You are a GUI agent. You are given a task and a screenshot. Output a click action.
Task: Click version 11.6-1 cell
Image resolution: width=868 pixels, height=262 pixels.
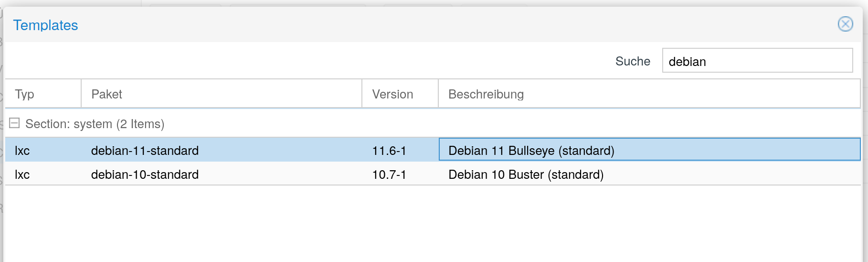(x=389, y=151)
